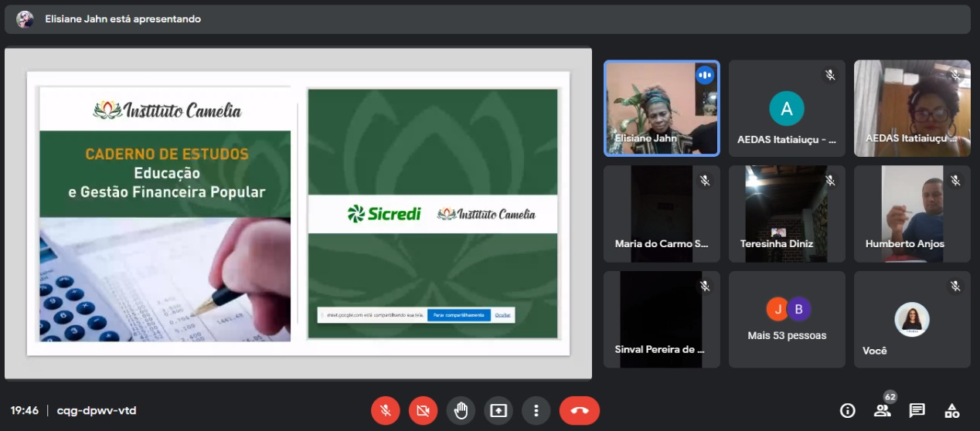Screen dimensions: 980x431
Task: Raise your hand
Action: click(461, 410)
